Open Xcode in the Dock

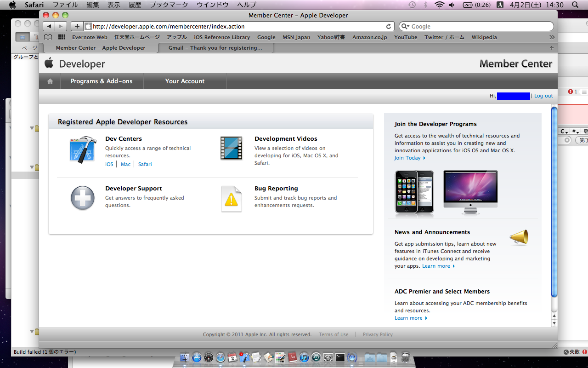pyautogui.click(x=244, y=357)
